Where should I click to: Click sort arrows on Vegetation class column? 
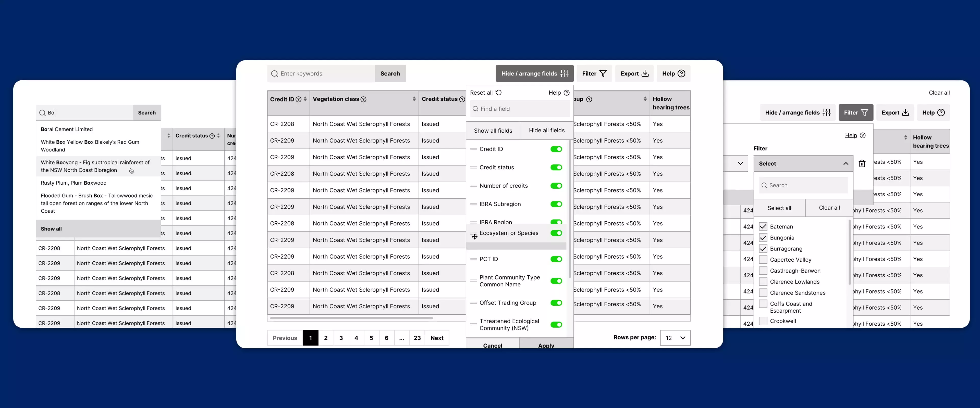[414, 99]
